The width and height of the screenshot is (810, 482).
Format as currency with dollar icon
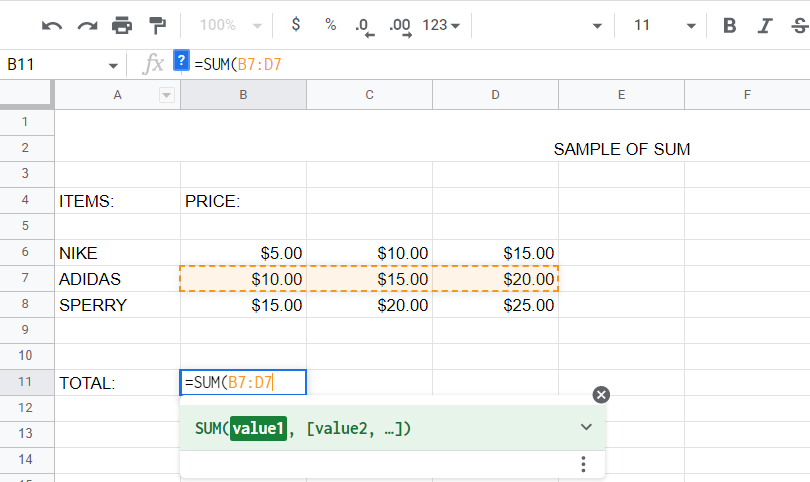pyautogui.click(x=295, y=24)
